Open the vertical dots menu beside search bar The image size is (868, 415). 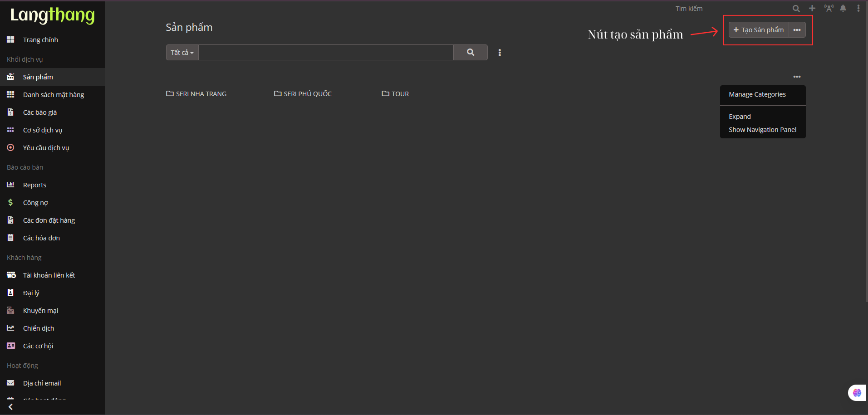pos(500,53)
